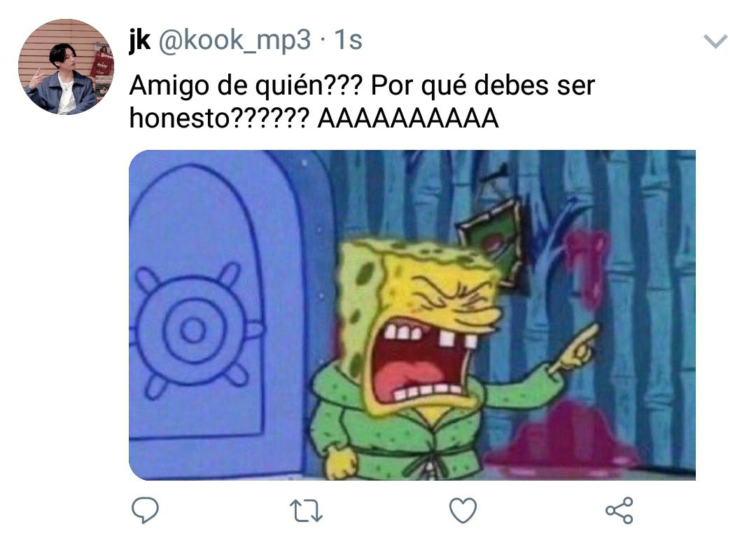The image size is (756, 536).
Task: Tap the share icon below the image
Action: point(619,511)
